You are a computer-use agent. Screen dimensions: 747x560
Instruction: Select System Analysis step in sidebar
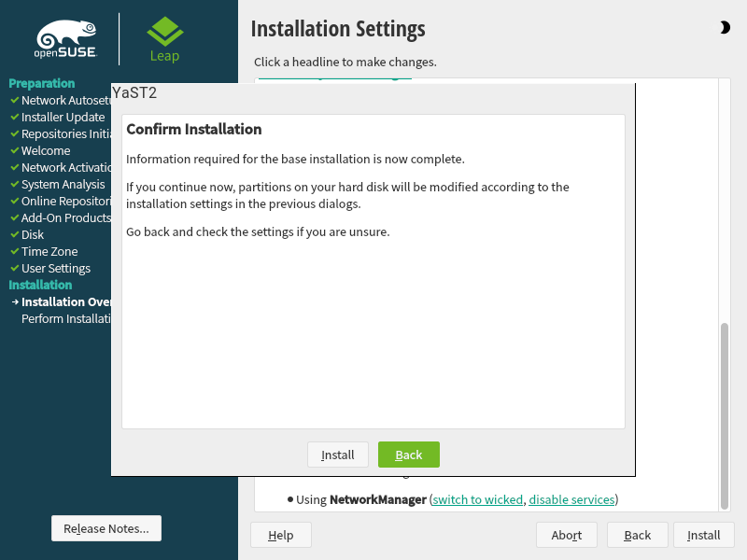63,184
